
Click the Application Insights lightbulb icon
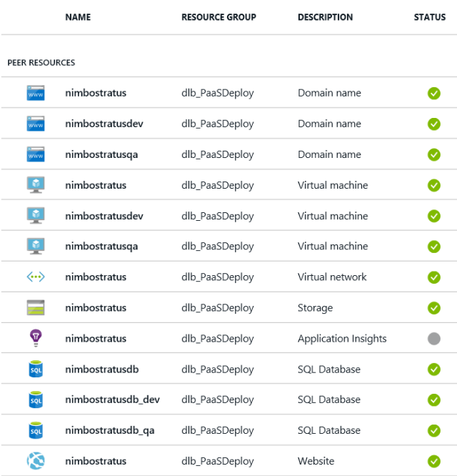(x=36, y=338)
